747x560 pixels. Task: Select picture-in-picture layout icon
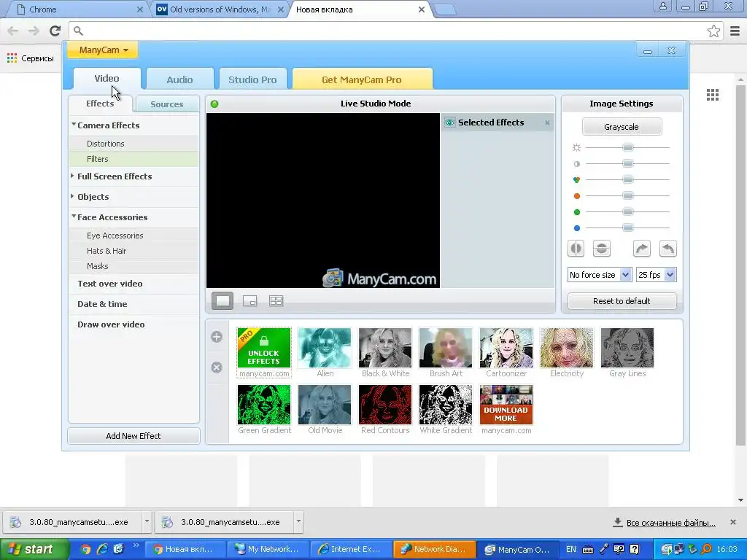(x=249, y=301)
